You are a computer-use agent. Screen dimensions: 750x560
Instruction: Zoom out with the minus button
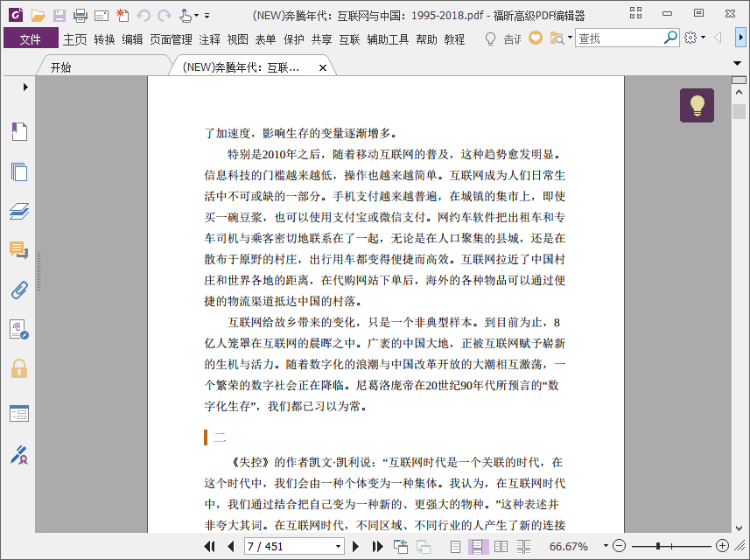pos(619,546)
